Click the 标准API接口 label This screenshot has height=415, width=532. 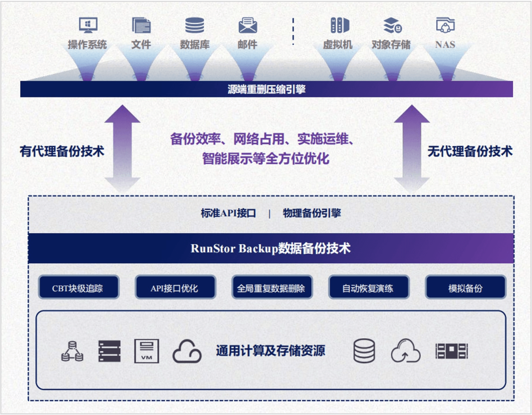click(228, 213)
